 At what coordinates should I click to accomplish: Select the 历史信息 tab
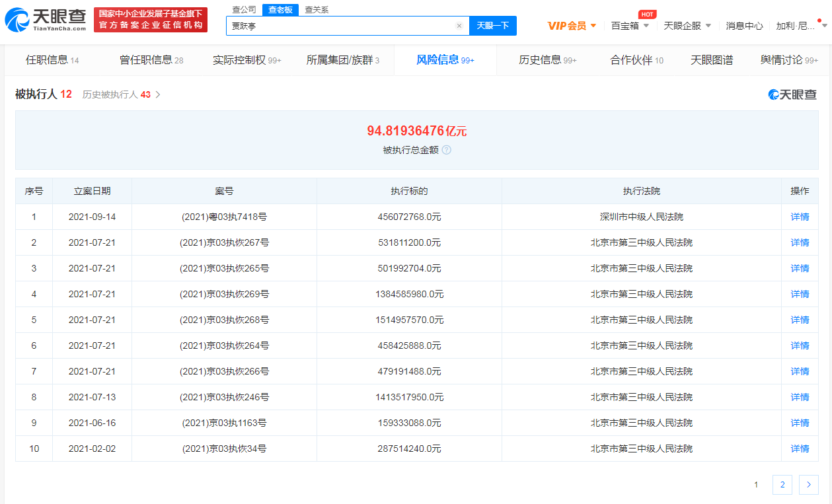(x=547, y=60)
